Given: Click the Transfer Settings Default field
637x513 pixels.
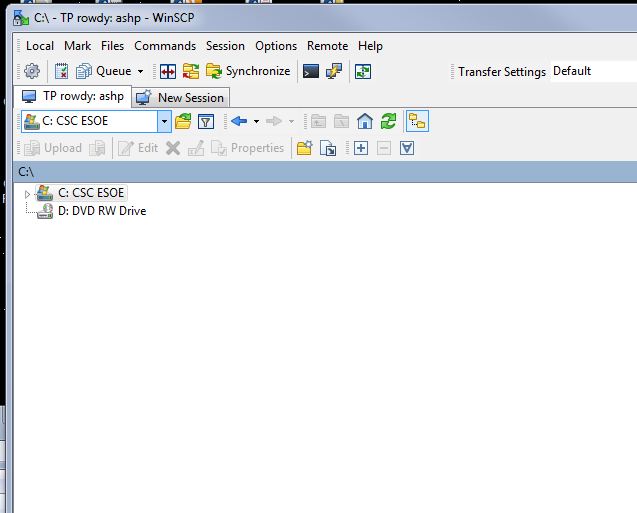Looking at the screenshot, I should tap(590, 71).
